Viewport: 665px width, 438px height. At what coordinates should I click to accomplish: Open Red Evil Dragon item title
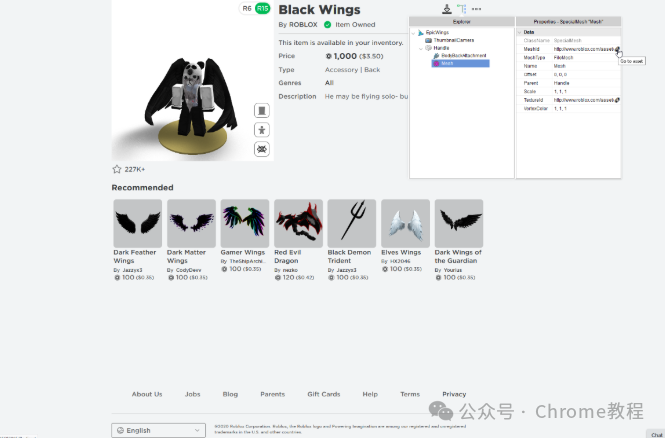pyautogui.click(x=287, y=257)
